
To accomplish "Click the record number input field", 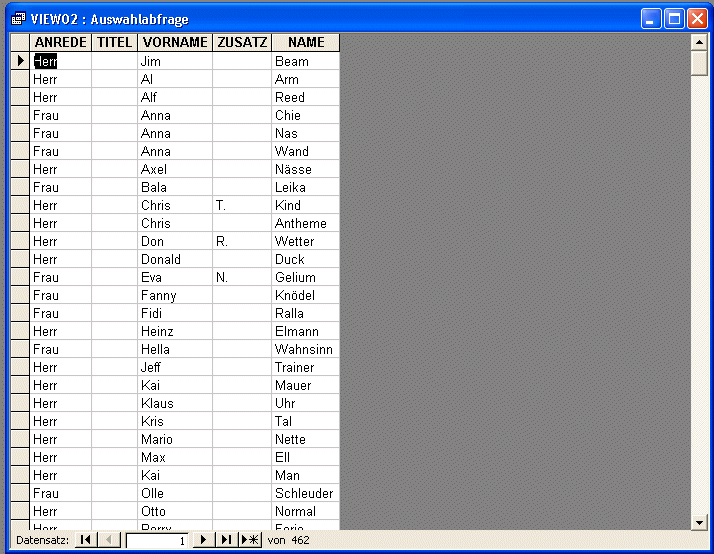I will [157, 540].
